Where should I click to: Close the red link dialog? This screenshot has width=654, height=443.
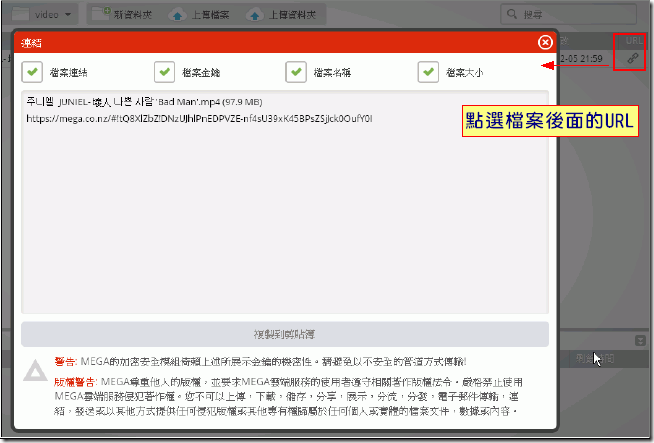[545, 42]
